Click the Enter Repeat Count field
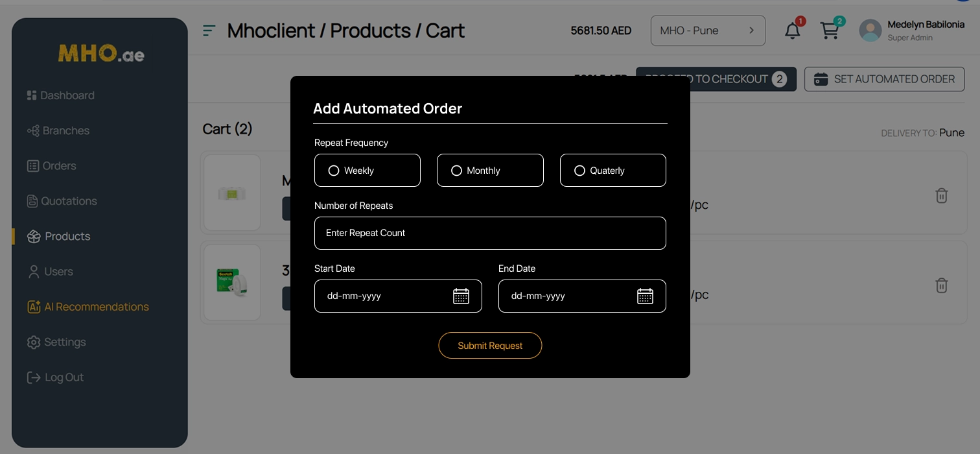Viewport: 980px width, 454px height. pyautogui.click(x=490, y=233)
